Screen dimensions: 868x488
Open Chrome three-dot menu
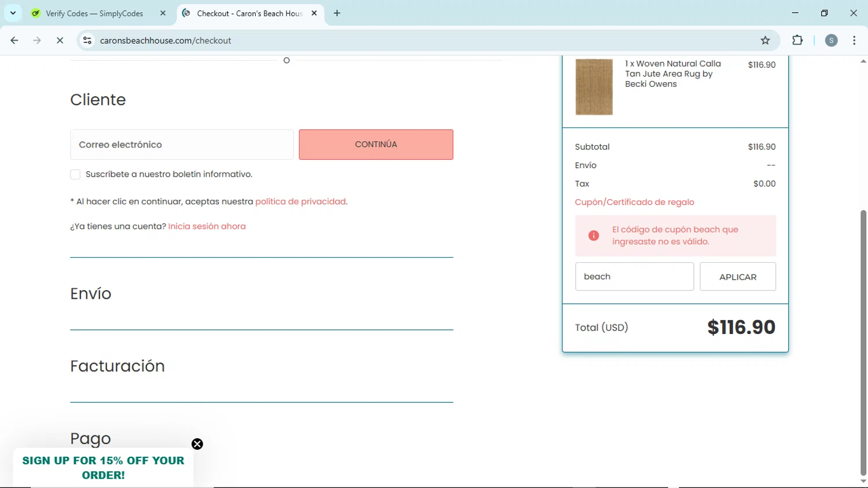click(x=854, y=41)
